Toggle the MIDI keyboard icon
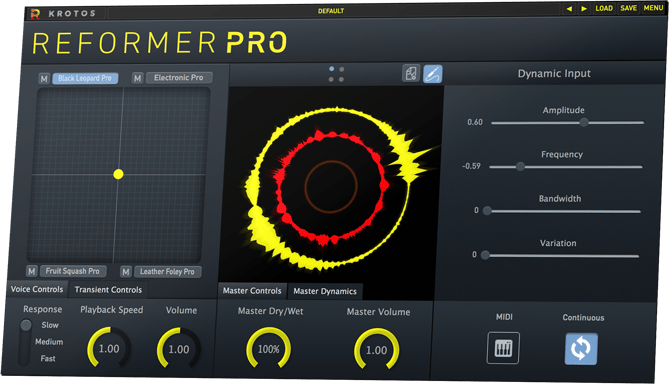This screenshot has height=384, width=669. click(x=503, y=348)
